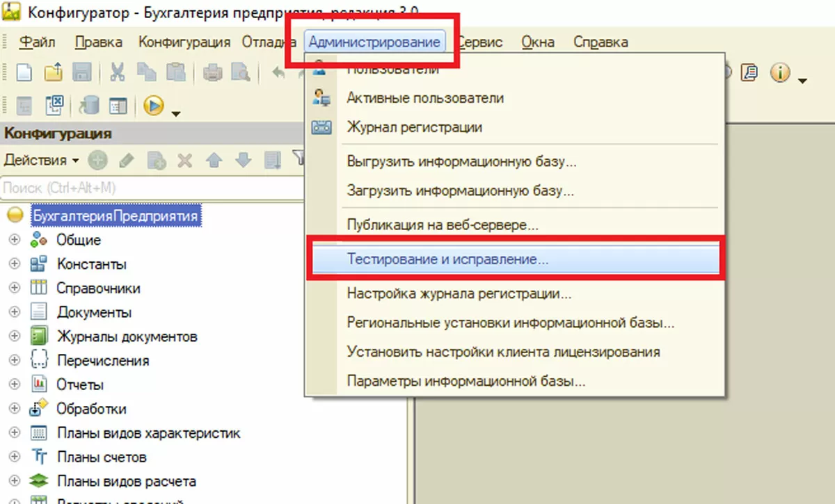Select Журнал регистрации menu entry
The width and height of the screenshot is (835, 504).
pos(515,127)
